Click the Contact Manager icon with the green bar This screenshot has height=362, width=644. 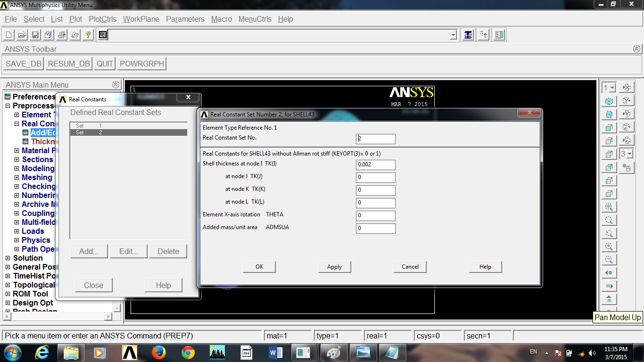499,35
